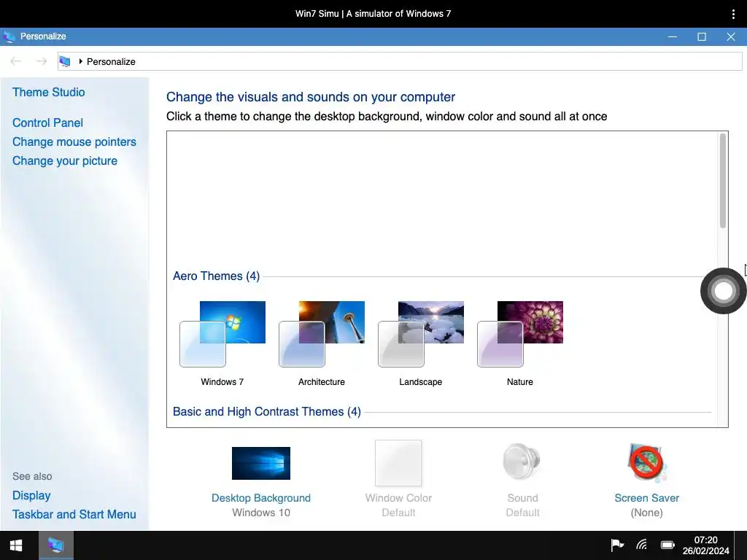Click the Desktop Background label text
Viewport: 747px width, 560px height.
click(x=261, y=497)
